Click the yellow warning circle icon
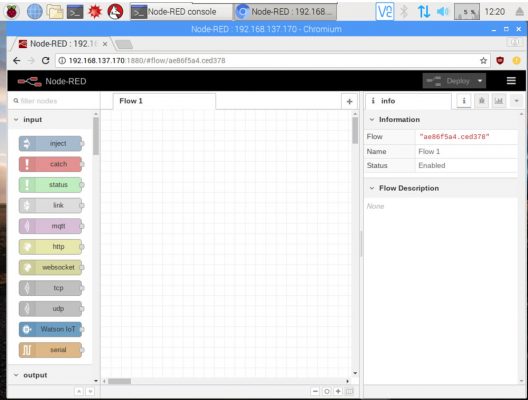The height and width of the screenshot is (400, 528). (516, 61)
